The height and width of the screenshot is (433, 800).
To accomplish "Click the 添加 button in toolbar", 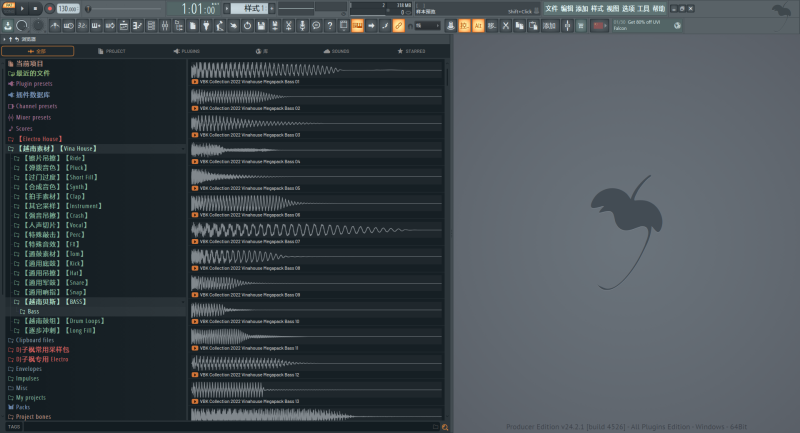I will (550, 24).
